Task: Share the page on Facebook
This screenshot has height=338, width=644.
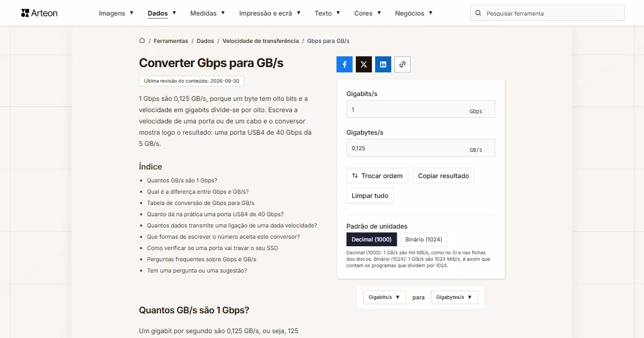Action: pos(345,64)
